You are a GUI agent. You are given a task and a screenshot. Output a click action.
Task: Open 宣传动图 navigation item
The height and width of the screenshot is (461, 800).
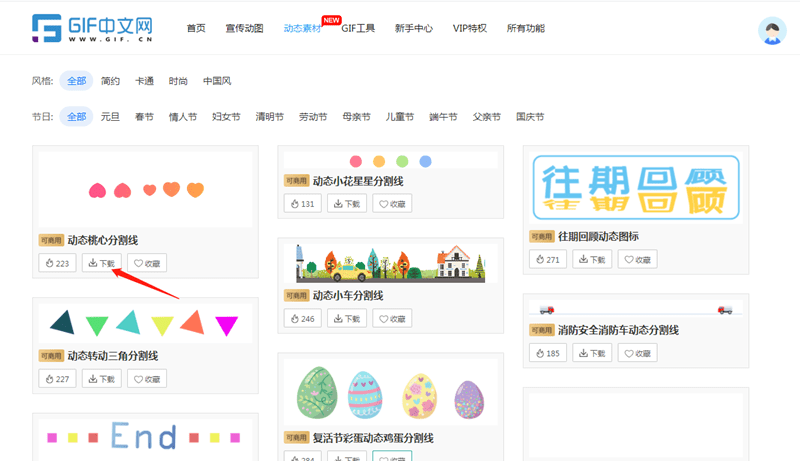point(244,28)
